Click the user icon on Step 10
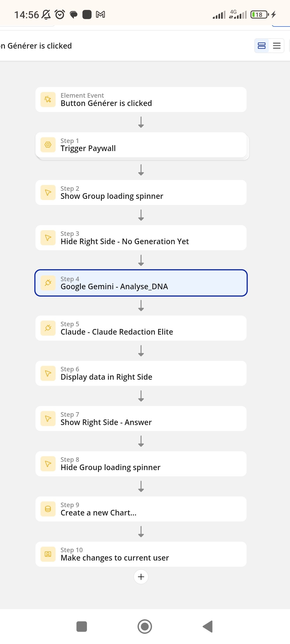This screenshot has width=290, height=644. pos(48,554)
